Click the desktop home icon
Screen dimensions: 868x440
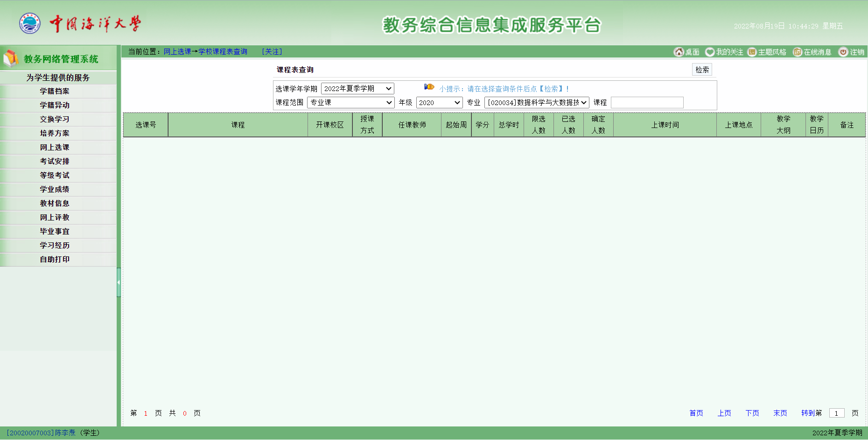coord(679,52)
